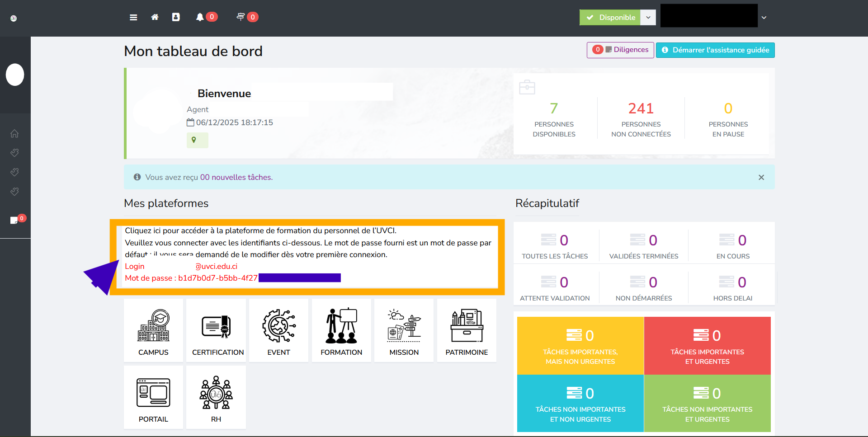Image resolution: width=868 pixels, height=437 pixels.
Task: Open the MISSION platform
Action: (404, 330)
